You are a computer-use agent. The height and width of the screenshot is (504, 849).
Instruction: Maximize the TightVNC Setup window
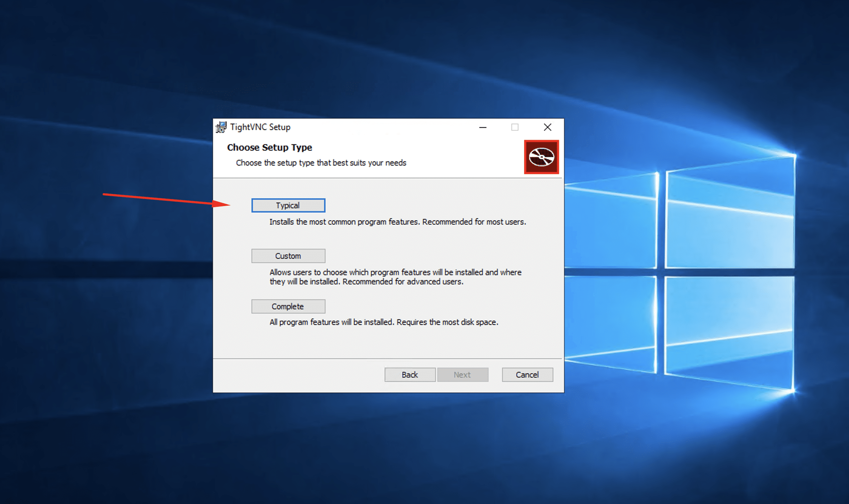(x=515, y=127)
